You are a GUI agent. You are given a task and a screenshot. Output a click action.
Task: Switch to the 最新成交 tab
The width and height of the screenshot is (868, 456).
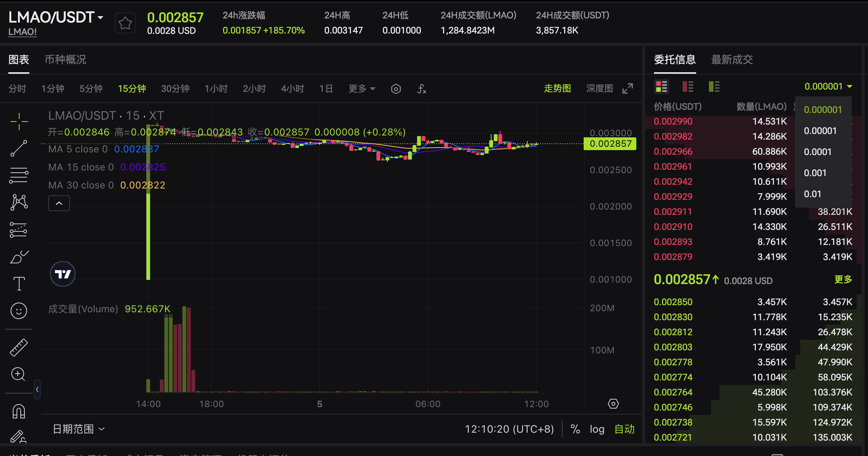(731, 60)
